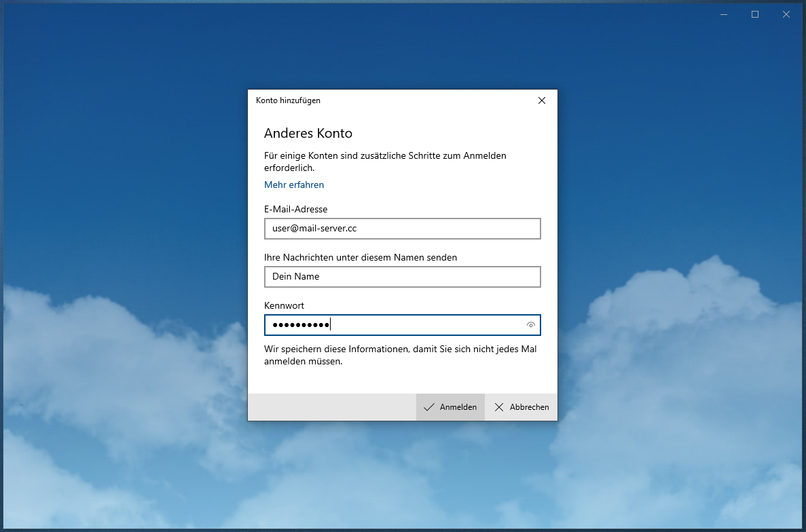Maximize the Mail app window
Viewport: 806px width, 532px height.
(x=754, y=14)
